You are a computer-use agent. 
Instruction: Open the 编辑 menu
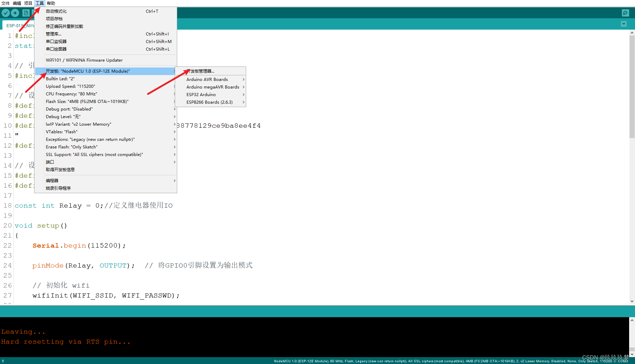pyautogui.click(x=17, y=3)
